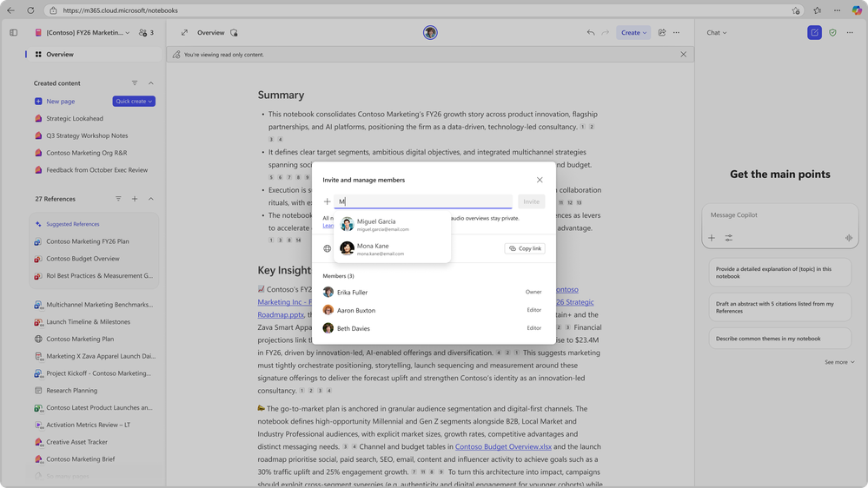Click the green shield icon in Chat

pos(832,33)
